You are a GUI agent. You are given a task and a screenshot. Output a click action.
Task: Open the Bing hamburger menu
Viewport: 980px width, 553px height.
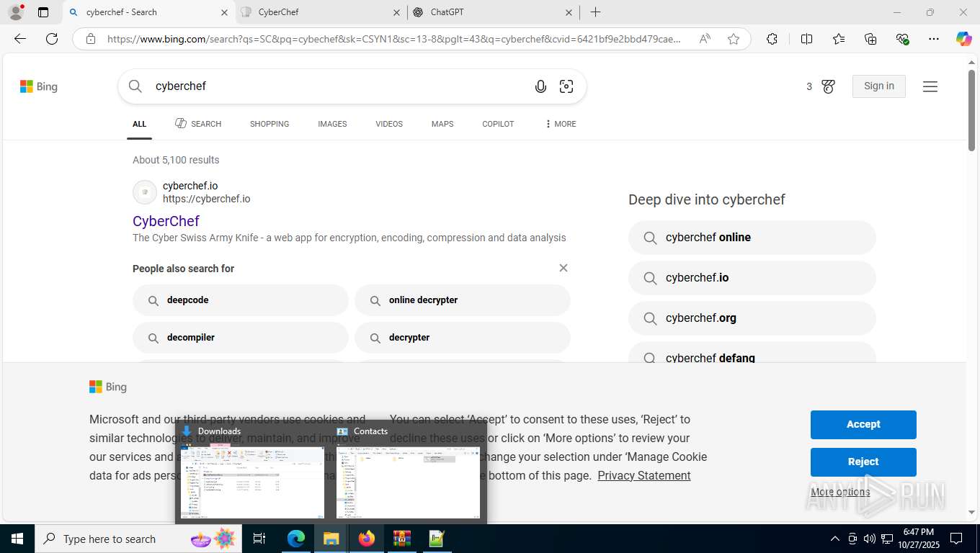[930, 86]
